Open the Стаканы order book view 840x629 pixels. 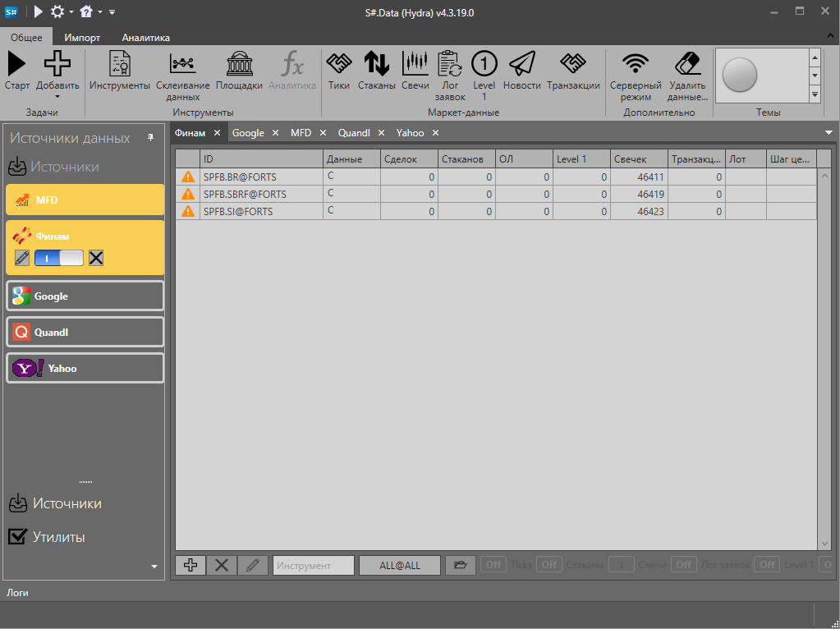point(376,70)
